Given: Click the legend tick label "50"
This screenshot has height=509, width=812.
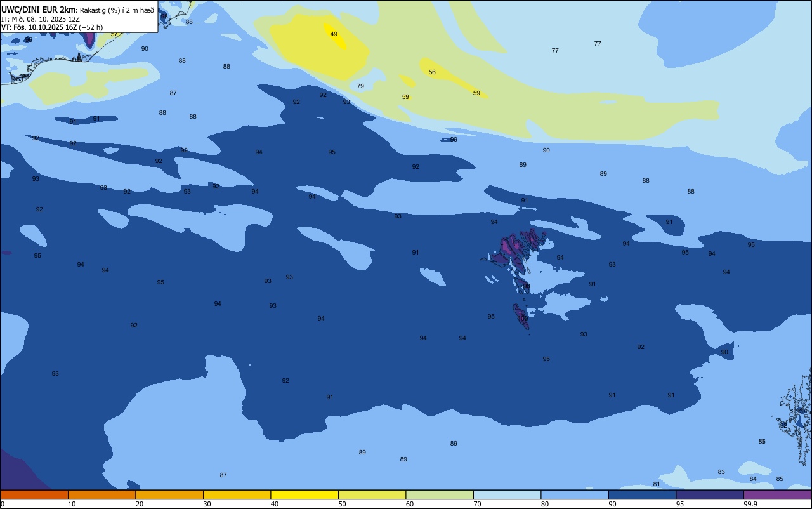Looking at the screenshot, I should point(343,504).
